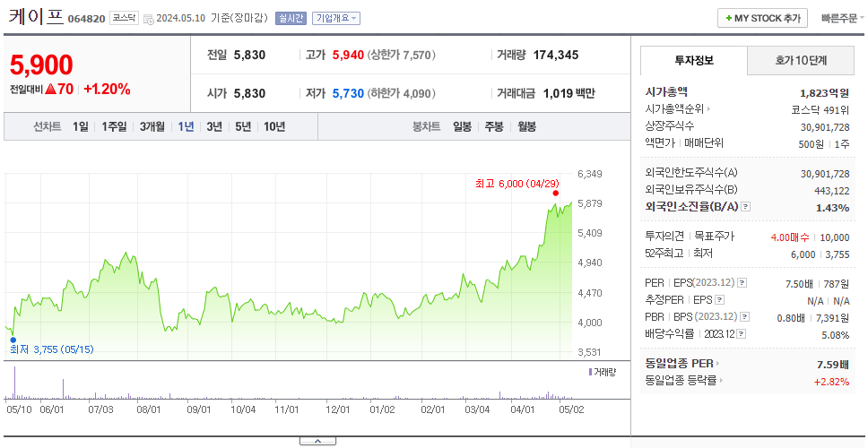Screen dimensions: 868x448
Task: Click the +1.20% change percentage
Action: pyautogui.click(x=108, y=89)
